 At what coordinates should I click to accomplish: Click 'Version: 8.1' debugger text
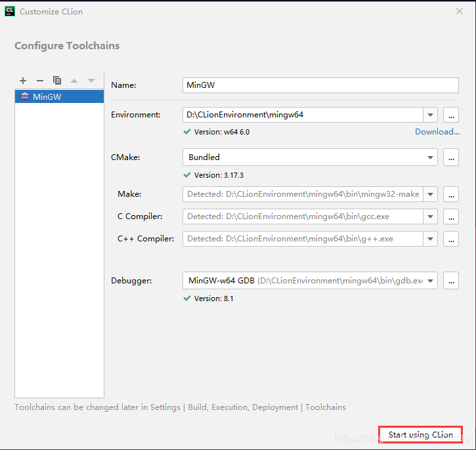[x=214, y=298]
